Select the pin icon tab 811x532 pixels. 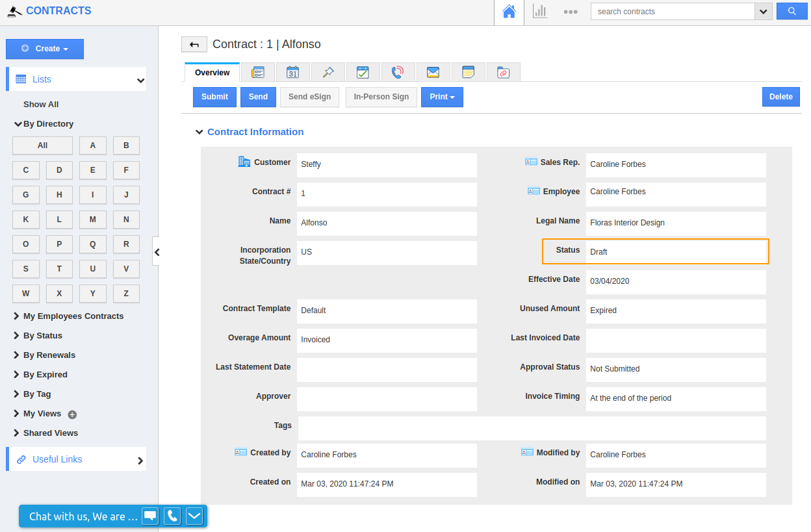328,72
